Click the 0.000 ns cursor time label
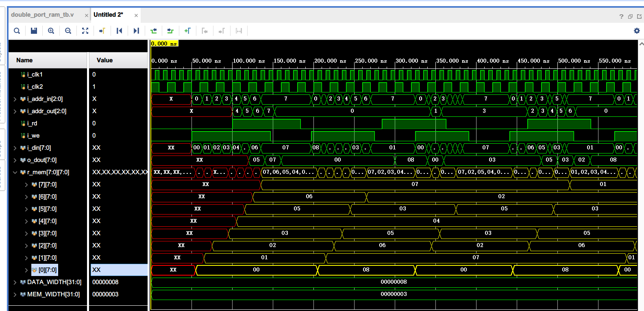This screenshot has height=311, width=644. click(164, 44)
